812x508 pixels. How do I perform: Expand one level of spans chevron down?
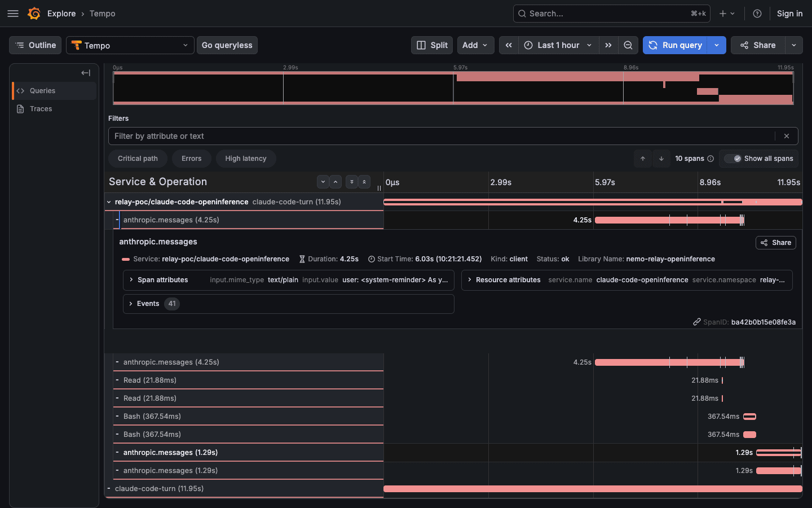pyautogui.click(x=323, y=182)
